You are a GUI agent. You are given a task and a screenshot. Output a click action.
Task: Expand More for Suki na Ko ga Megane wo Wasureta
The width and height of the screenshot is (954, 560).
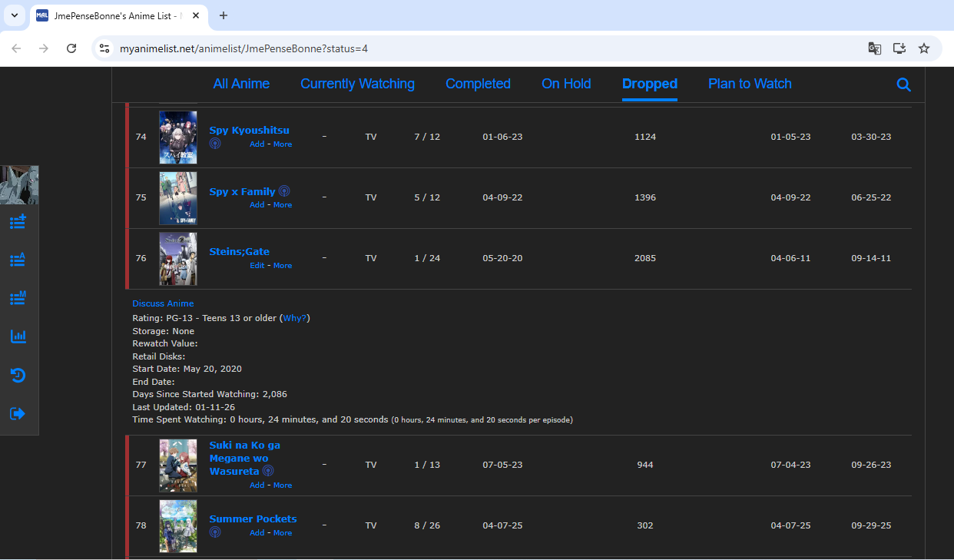pos(283,485)
